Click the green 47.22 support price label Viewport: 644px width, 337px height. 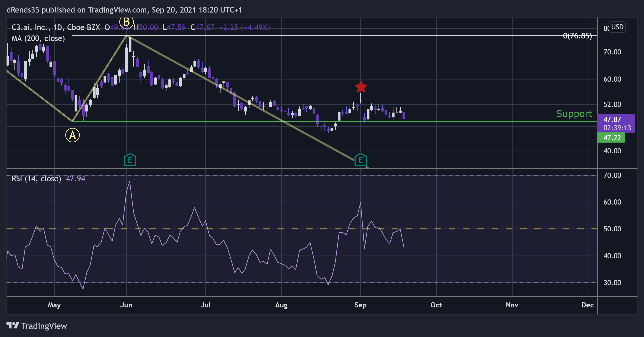(612, 138)
